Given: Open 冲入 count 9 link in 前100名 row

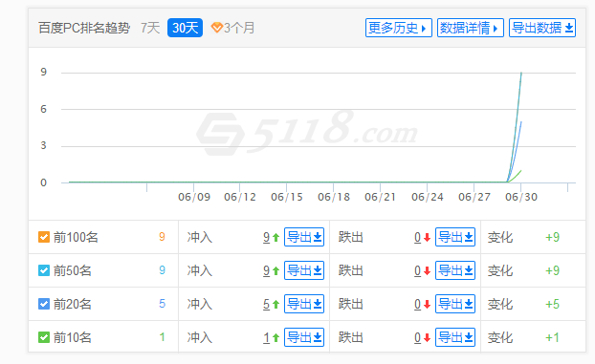Looking at the screenshot, I should [266, 237].
